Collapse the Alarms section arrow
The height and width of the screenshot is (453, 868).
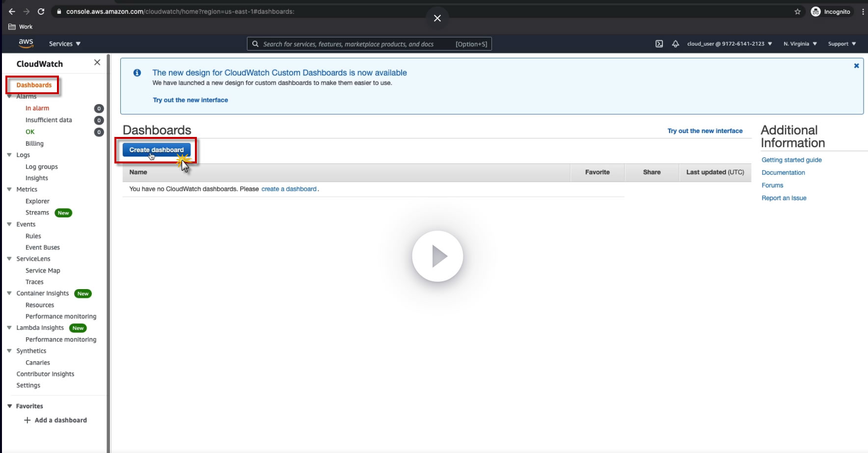click(x=9, y=96)
